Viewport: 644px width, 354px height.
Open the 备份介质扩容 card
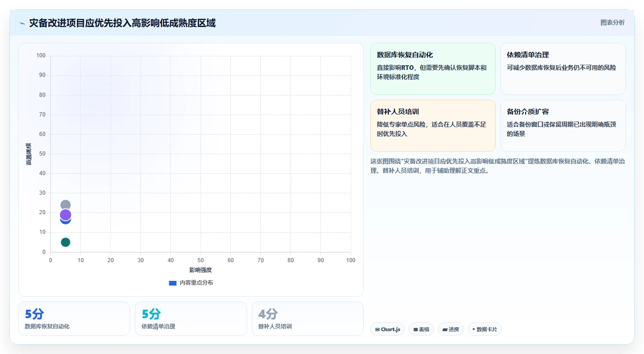coord(563,126)
